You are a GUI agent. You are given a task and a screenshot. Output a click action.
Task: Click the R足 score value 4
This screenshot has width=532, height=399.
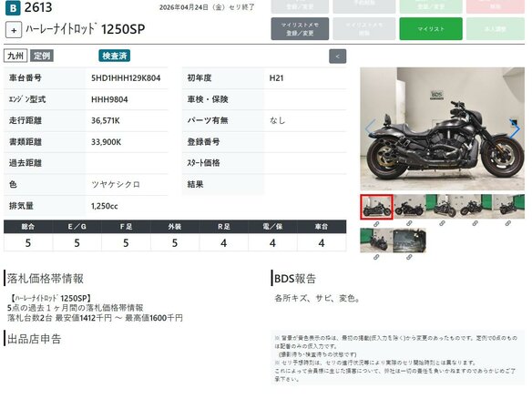(x=223, y=243)
